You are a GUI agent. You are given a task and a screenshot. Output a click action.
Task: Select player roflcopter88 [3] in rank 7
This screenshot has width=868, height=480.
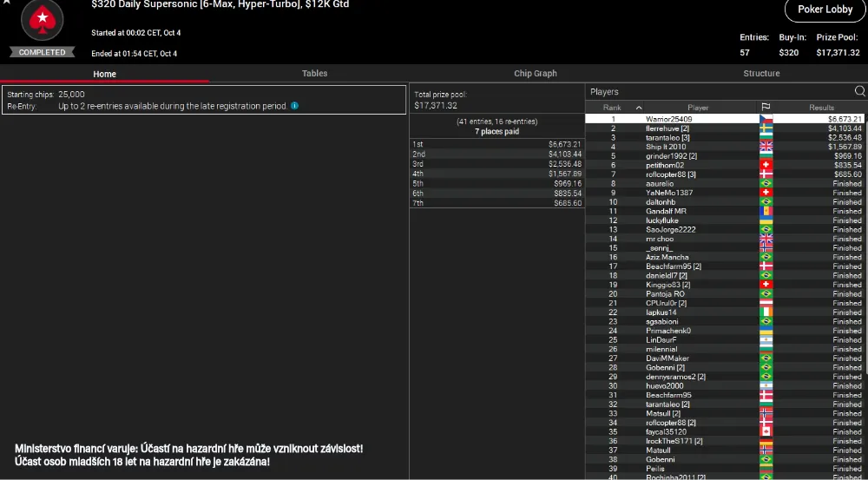[670, 174]
